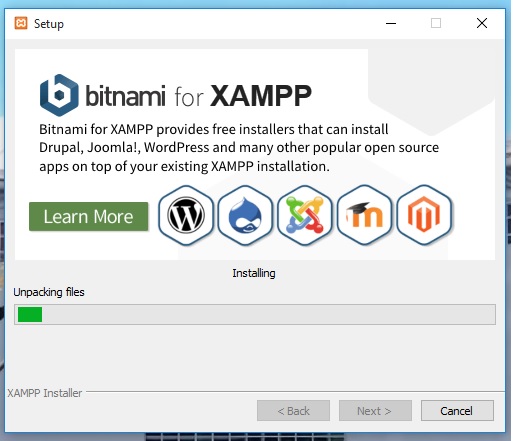Click the disabled Next > button
Screen dimensions: 513x441
pos(375,411)
